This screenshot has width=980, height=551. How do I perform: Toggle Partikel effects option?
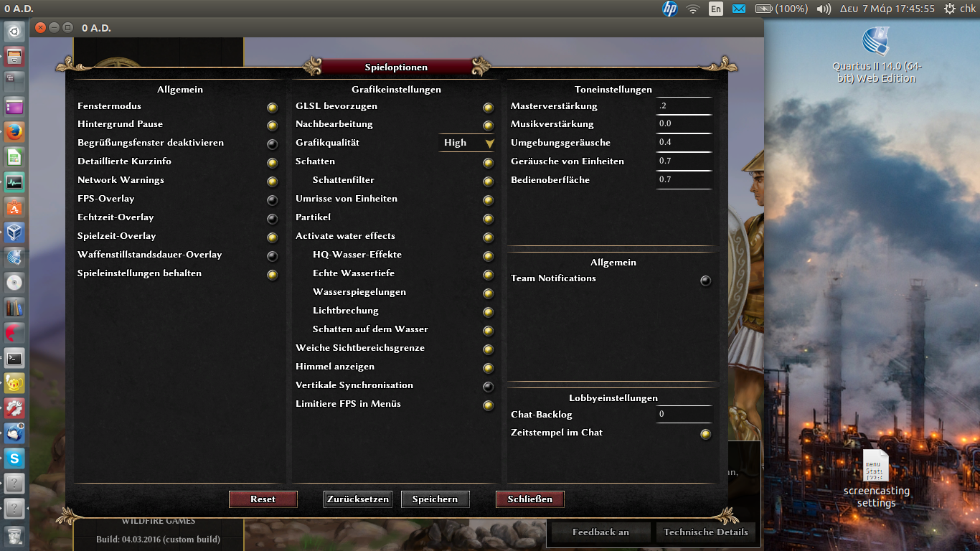(x=489, y=219)
